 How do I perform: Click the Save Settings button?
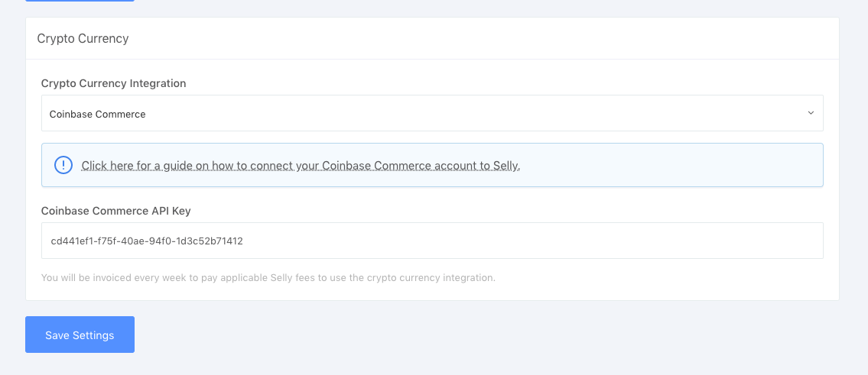click(80, 335)
